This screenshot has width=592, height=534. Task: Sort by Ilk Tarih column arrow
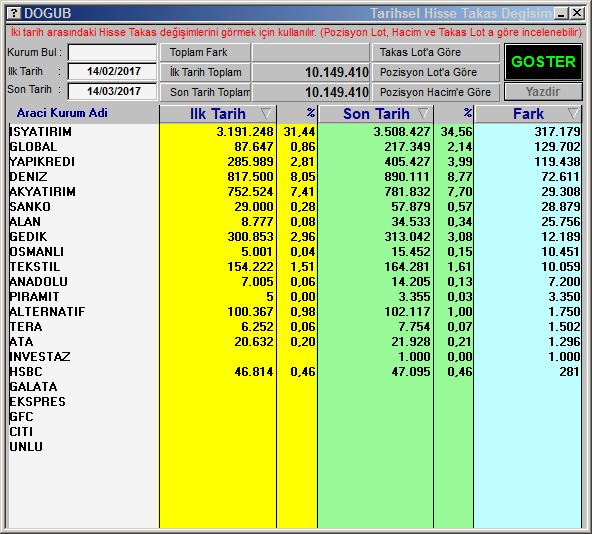[x=266, y=113]
